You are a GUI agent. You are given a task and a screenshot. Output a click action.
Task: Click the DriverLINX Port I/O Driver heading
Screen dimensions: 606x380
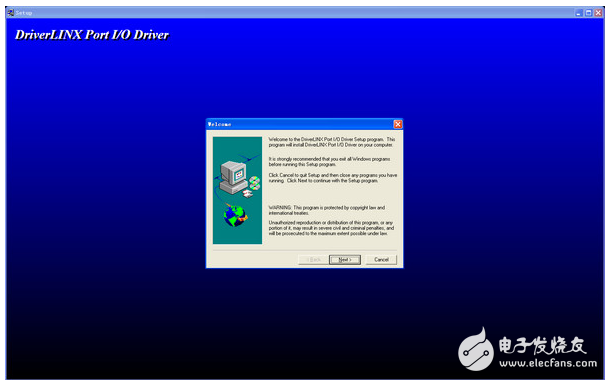click(x=92, y=35)
